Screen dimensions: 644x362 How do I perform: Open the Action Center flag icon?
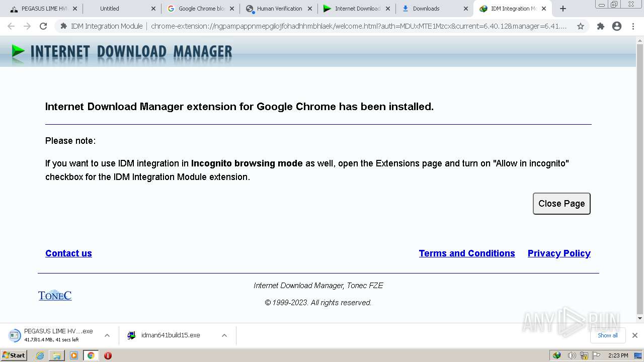coord(596,355)
